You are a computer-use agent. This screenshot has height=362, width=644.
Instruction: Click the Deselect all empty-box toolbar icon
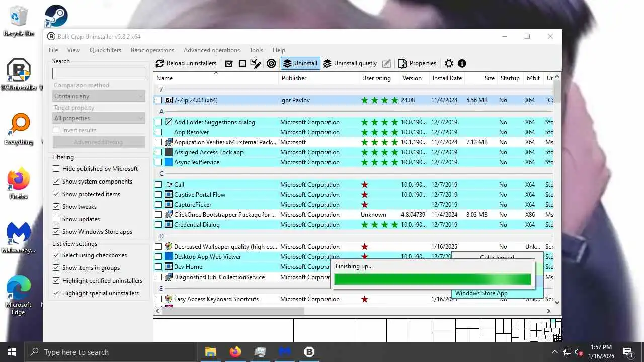[x=242, y=63]
